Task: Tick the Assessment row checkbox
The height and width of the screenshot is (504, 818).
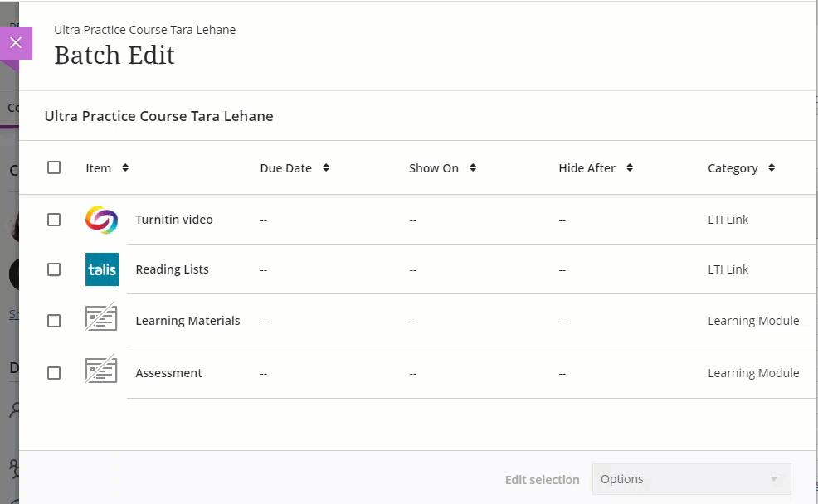Action: (x=54, y=373)
